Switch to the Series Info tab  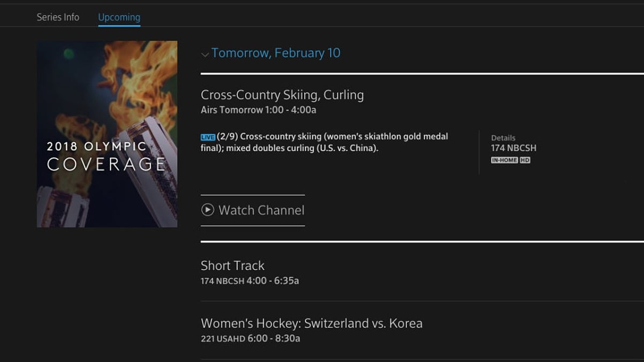tap(58, 17)
